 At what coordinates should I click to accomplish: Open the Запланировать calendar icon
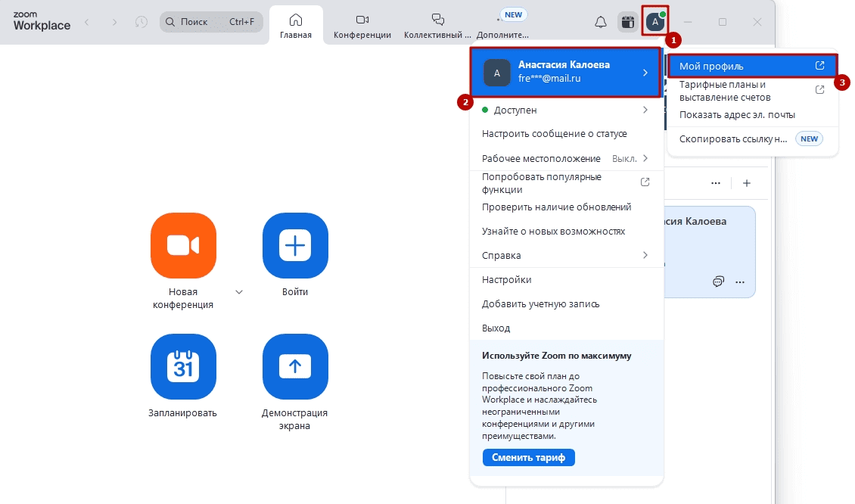pyautogui.click(x=183, y=366)
